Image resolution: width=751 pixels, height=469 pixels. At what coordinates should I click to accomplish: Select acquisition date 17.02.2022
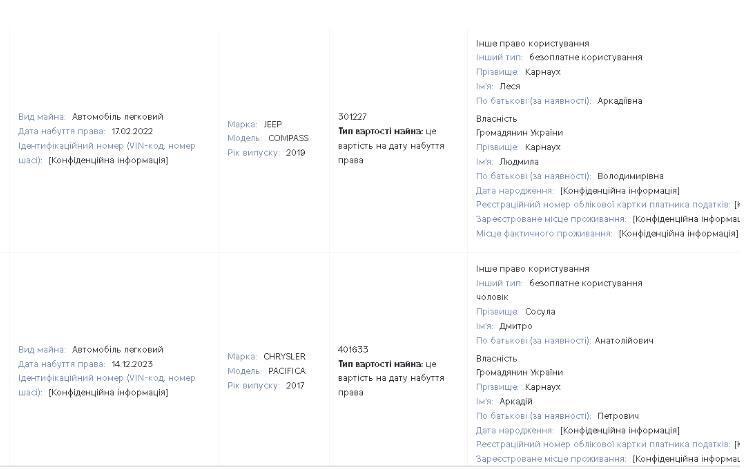(x=132, y=131)
